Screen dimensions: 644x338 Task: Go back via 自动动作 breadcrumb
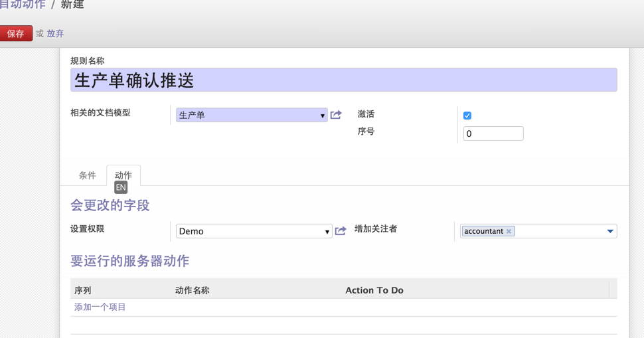pyautogui.click(x=23, y=5)
